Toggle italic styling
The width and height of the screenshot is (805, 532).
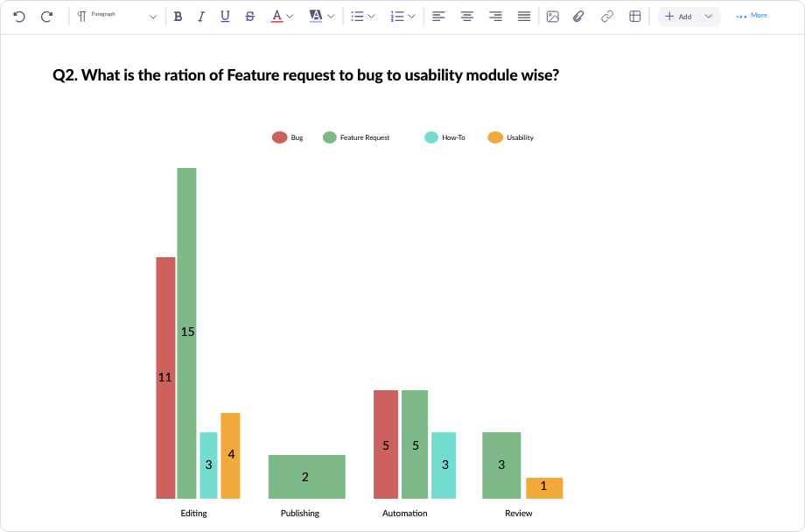click(200, 16)
